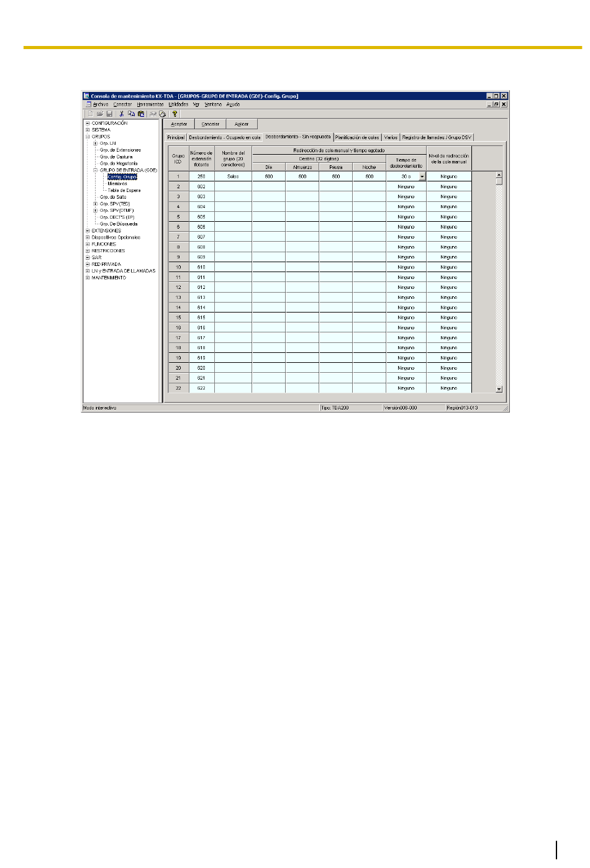Screen dimensions: 590x868
Task: Open the Conectar menu
Action: click(122, 104)
